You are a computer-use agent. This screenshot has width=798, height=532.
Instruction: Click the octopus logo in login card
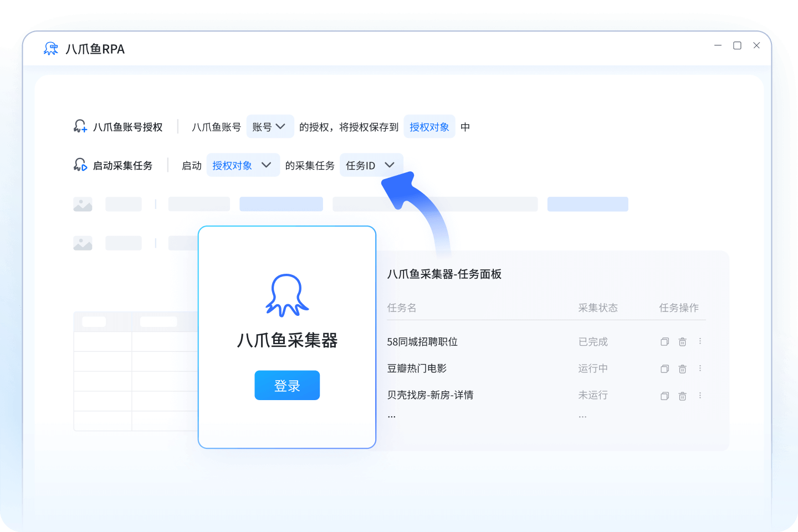(287, 295)
